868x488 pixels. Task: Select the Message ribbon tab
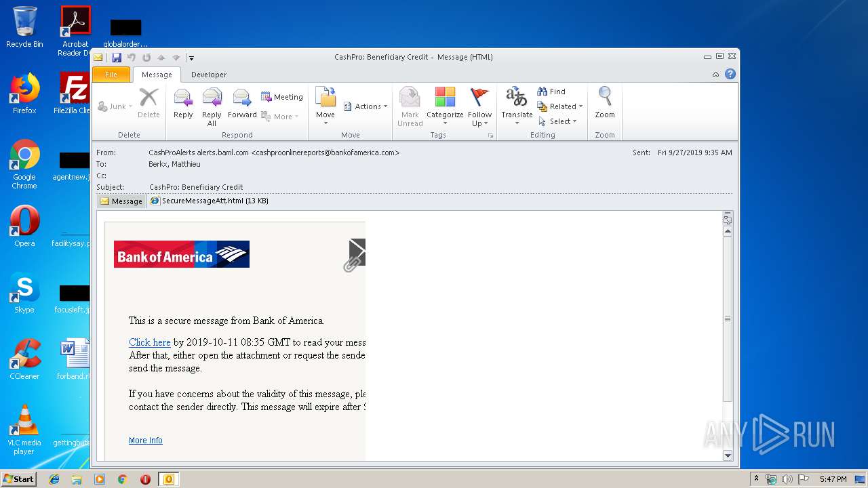point(157,75)
